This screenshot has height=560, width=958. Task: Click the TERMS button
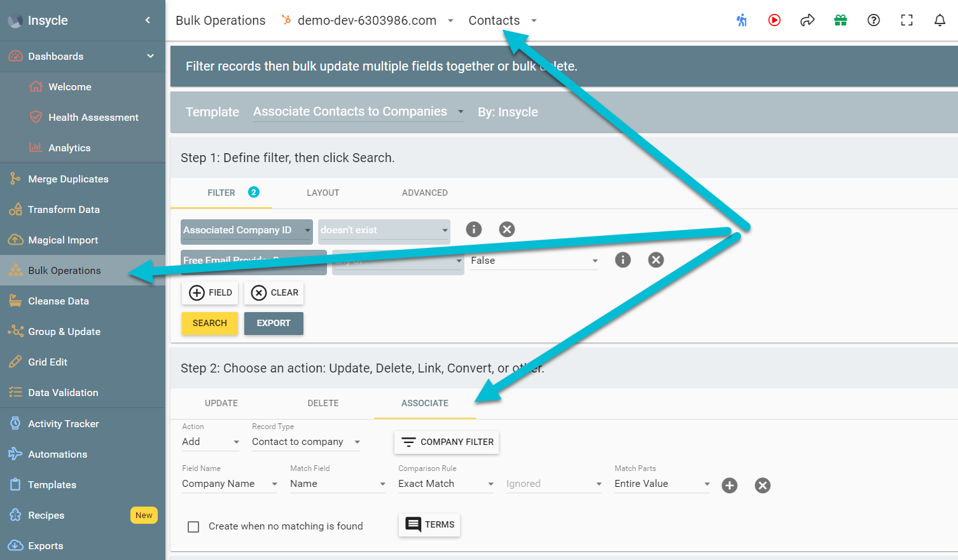[x=429, y=525]
